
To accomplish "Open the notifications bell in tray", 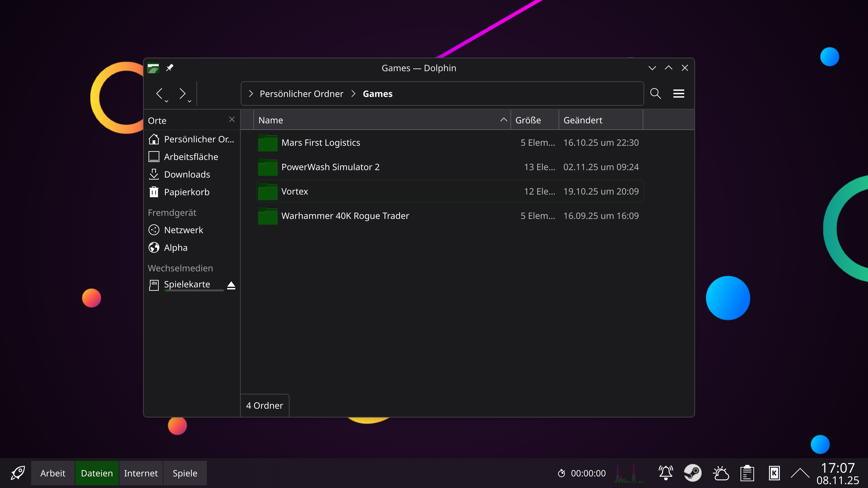I will click(x=666, y=473).
